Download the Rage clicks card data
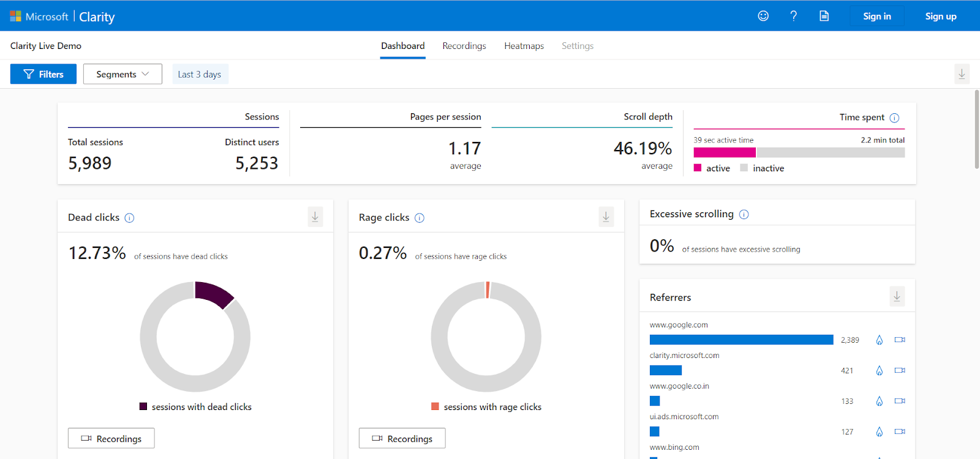The image size is (980, 459). click(x=606, y=217)
